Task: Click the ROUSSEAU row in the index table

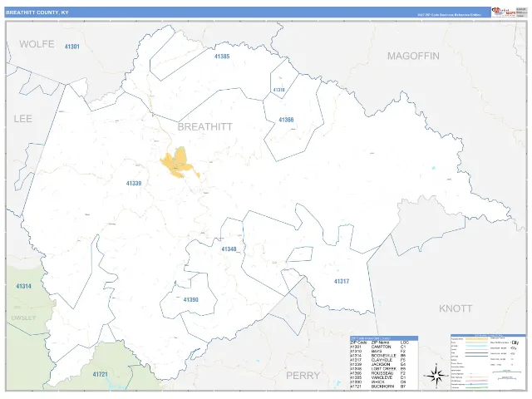Action: click(x=378, y=373)
